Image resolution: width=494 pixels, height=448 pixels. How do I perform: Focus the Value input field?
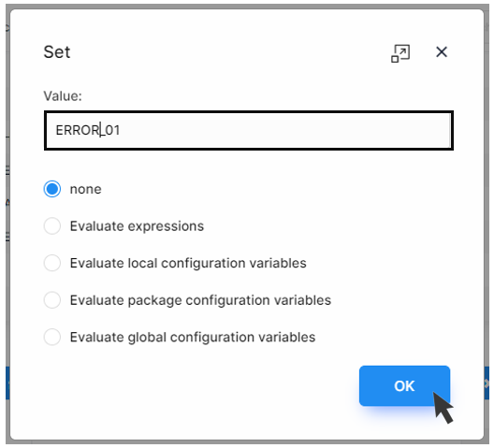click(x=249, y=130)
